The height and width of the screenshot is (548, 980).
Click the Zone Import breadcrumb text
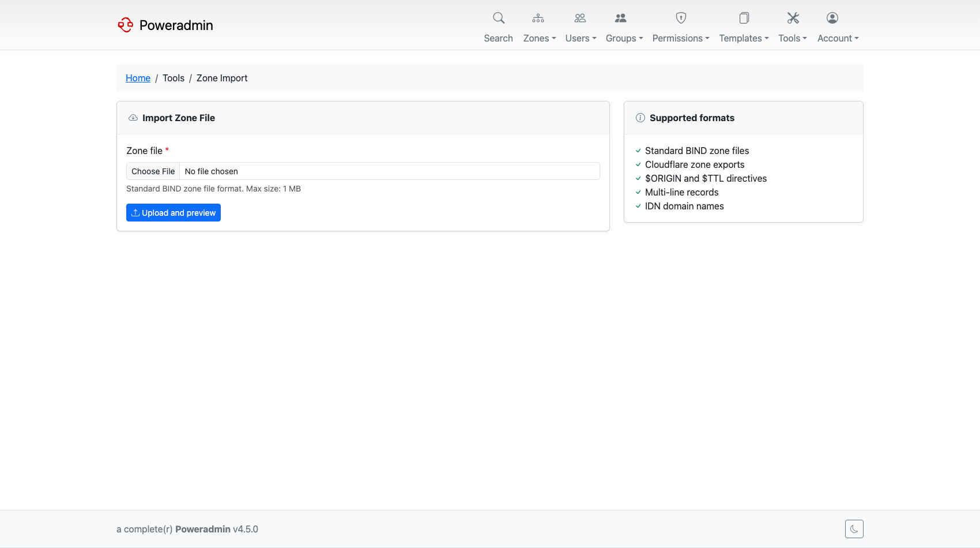[x=222, y=78]
